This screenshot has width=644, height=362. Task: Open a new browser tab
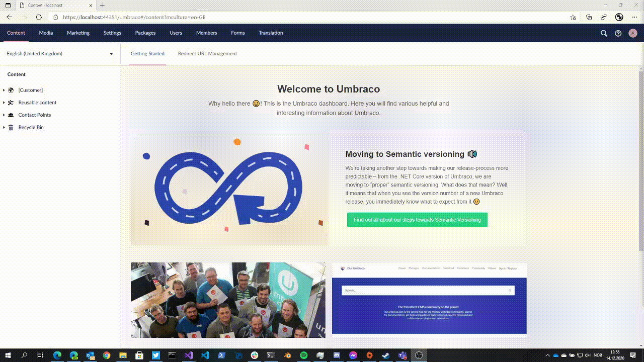click(x=102, y=5)
